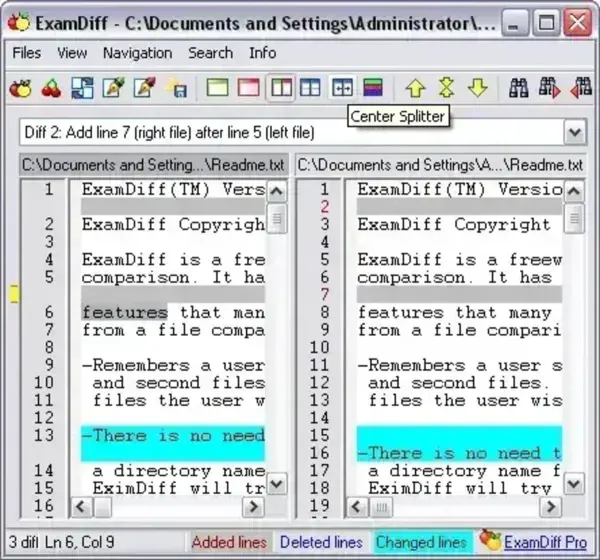
Task: Click the left pane scroll left arrow
Action: (x=81, y=507)
